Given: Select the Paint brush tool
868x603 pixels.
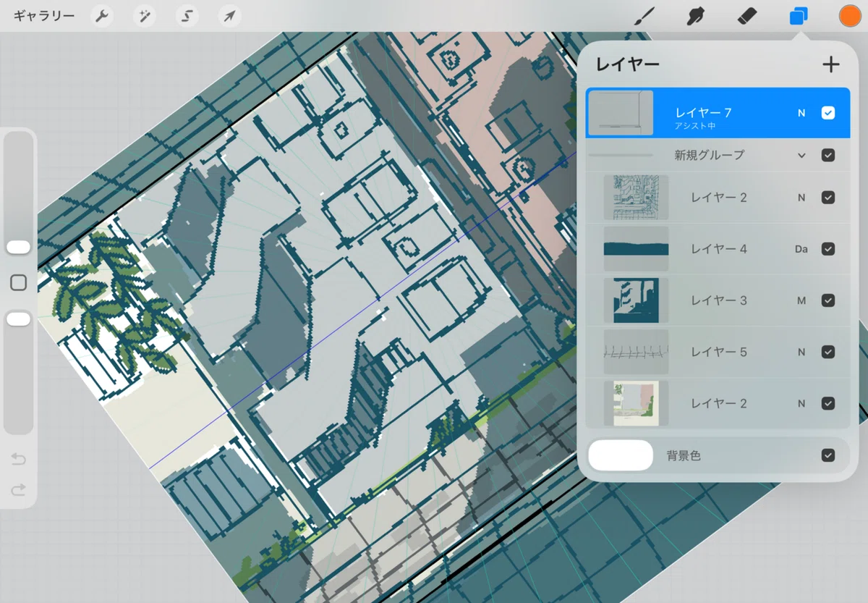Looking at the screenshot, I should coord(644,16).
